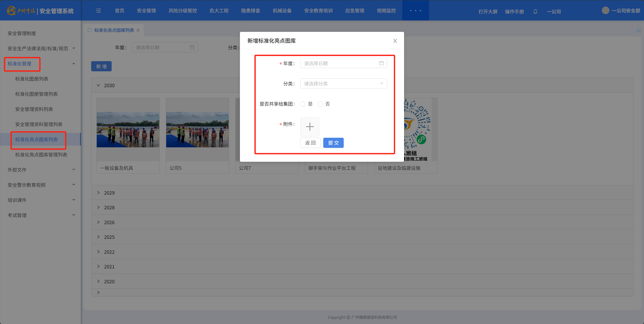Viewport: 644px width, 324px height.
Task: Click the more menu ellipsis icon
Action: [415, 11]
